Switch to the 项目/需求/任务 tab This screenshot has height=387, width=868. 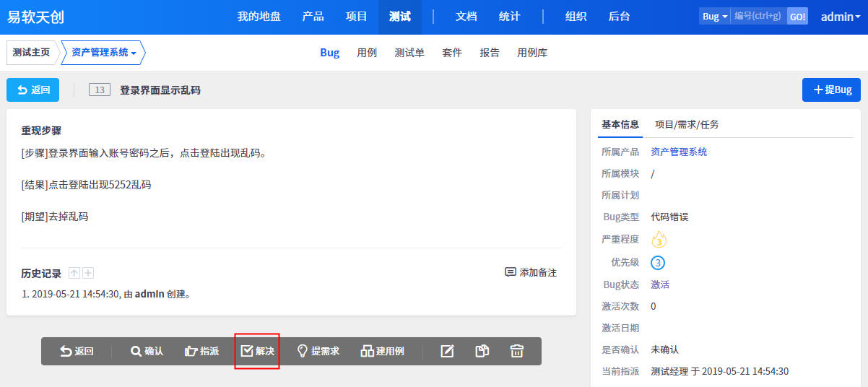(x=686, y=124)
